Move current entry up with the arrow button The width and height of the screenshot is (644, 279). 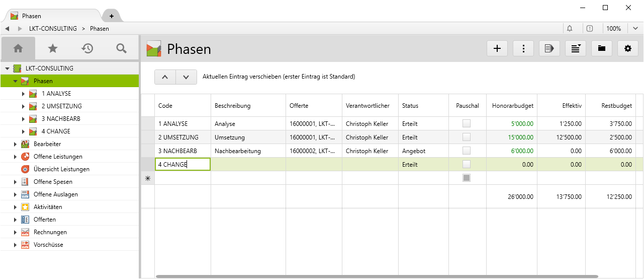point(165,77)
